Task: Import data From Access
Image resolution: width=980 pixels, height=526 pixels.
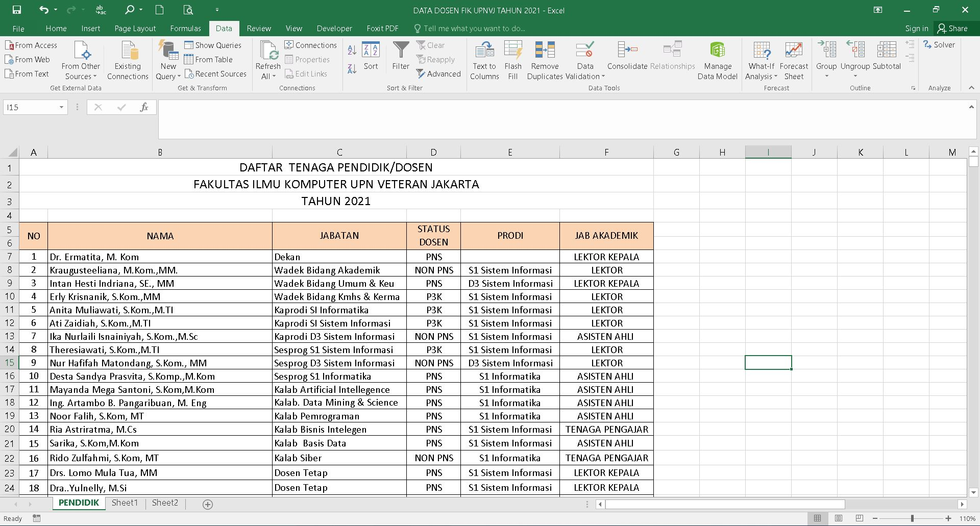Action: [31, 45]
